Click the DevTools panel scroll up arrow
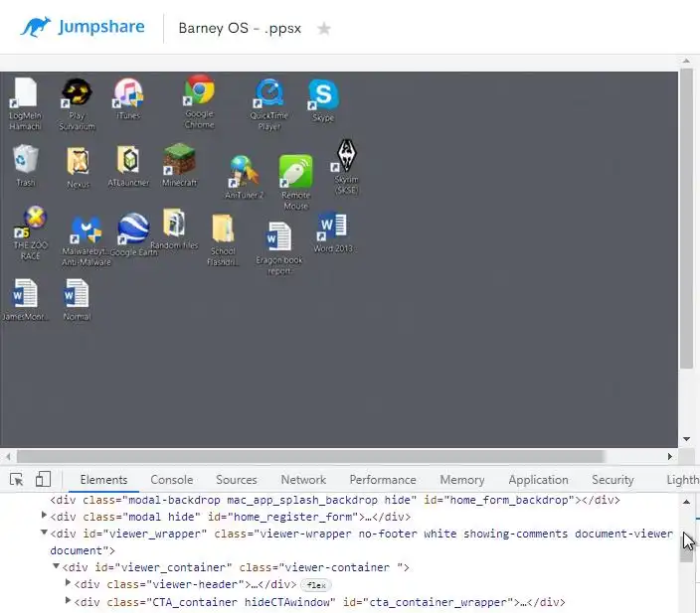Viewport: 700px width, 613px height. coord(686,502)
